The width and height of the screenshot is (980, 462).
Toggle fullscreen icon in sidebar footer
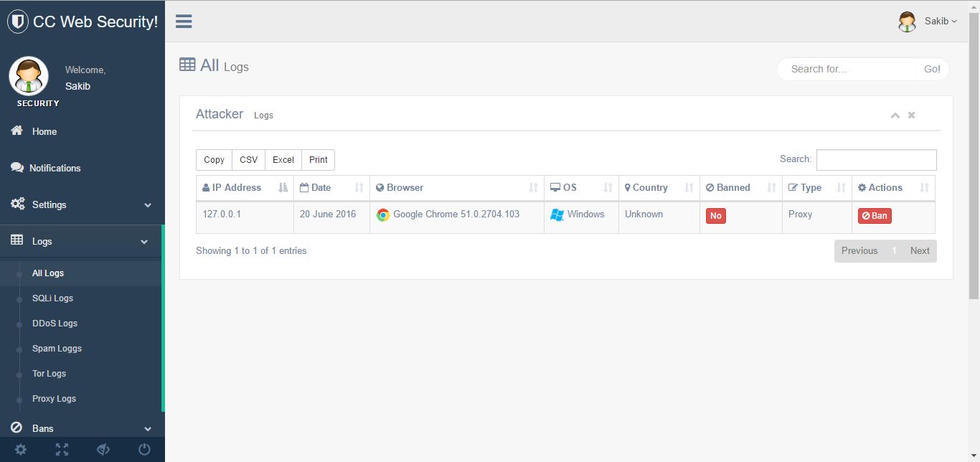(x=62, y=450)
